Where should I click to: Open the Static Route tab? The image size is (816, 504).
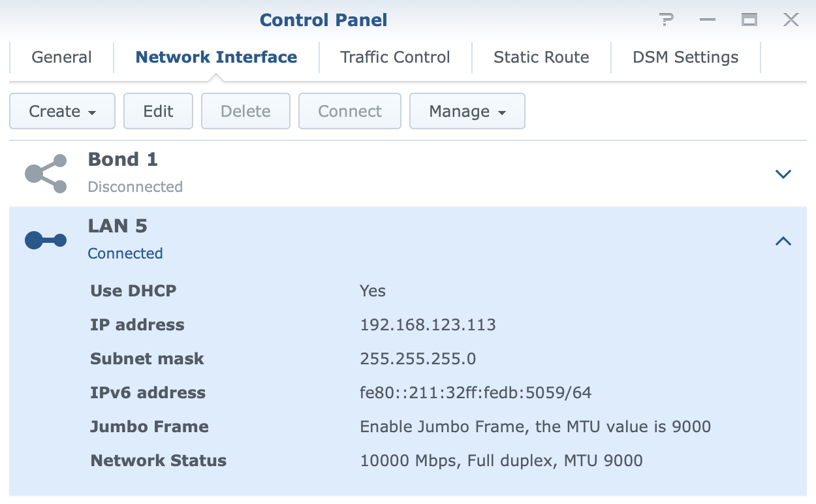(x=541, y=57)
